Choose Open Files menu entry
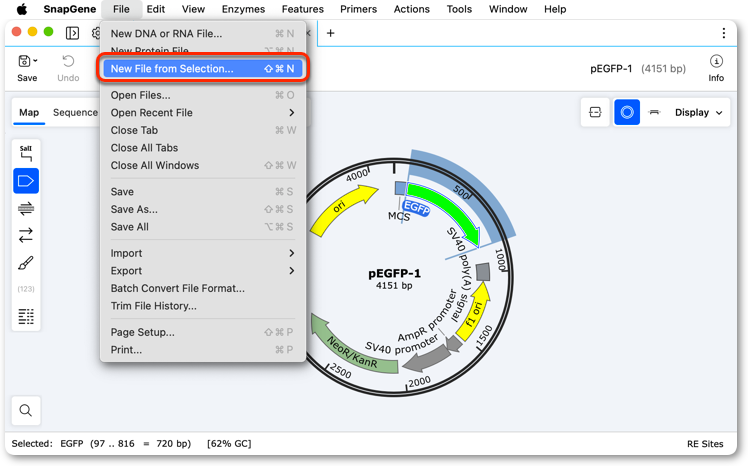 203,95
